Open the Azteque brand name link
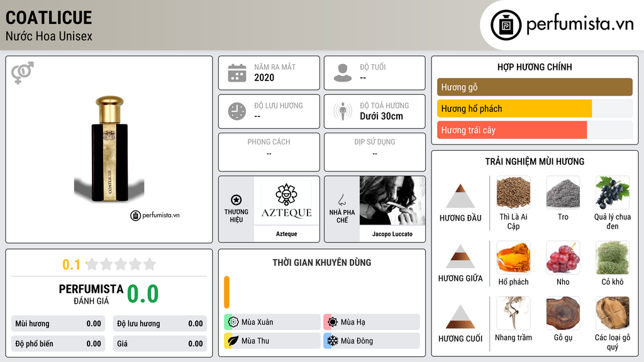 pyautogui.click(x=286, y=234)
